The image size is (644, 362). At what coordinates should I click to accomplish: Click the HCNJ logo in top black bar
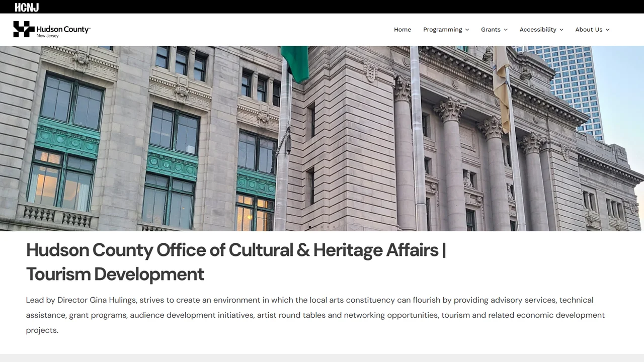(27, 7)
